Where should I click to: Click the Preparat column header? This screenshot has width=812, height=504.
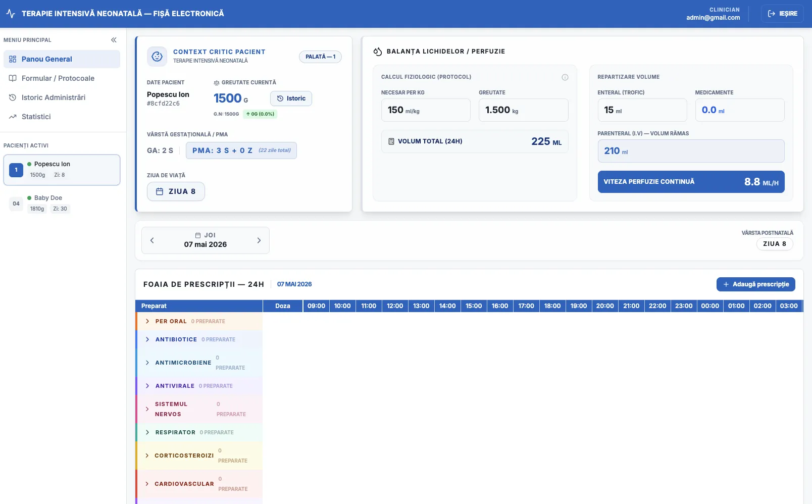tap(199, 306)
